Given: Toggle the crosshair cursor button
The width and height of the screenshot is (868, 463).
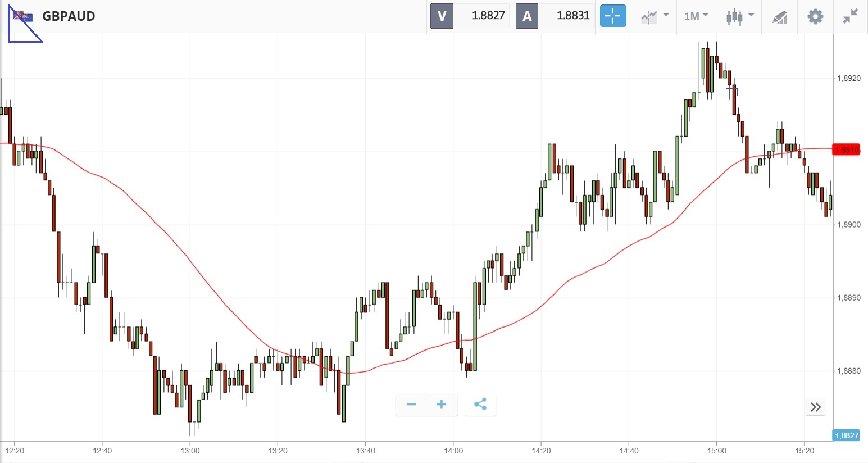Looking at the screenshot, I should (612, 16).
